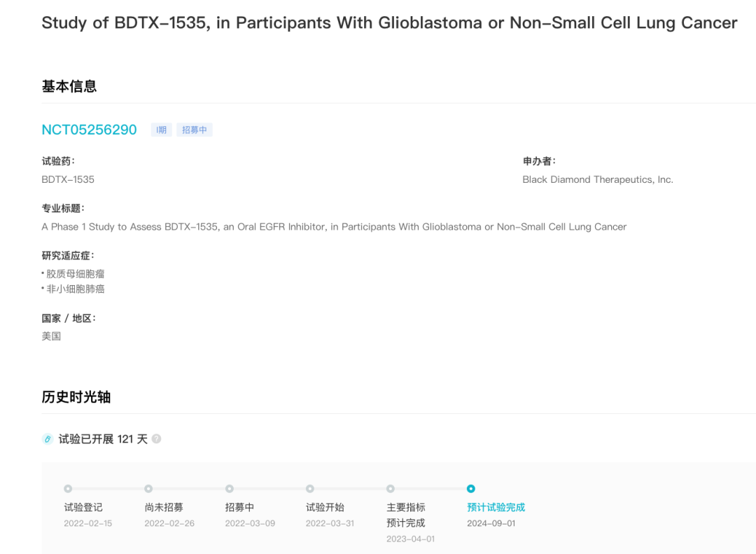Viewport: 756px width, 554px height.
Task: Open the NCT05256290 trial ID link
Action: pyautogui.click(x=89, y=130)
